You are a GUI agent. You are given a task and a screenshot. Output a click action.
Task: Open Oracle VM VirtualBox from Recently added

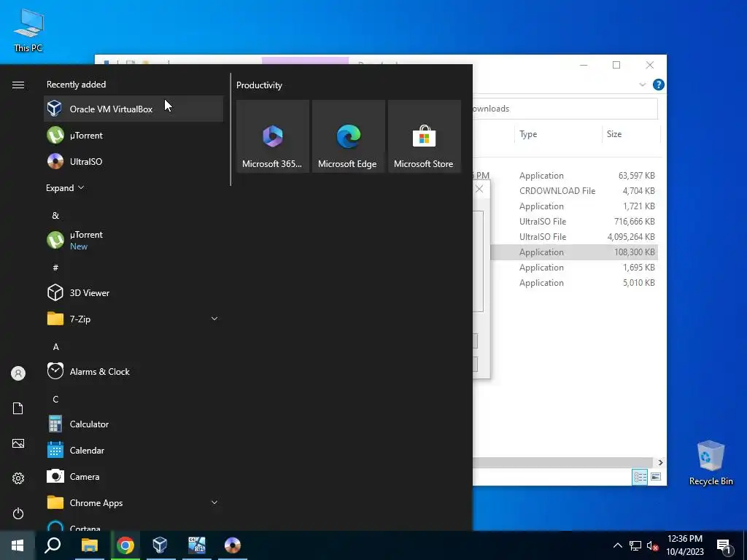(x=133, y=109)
